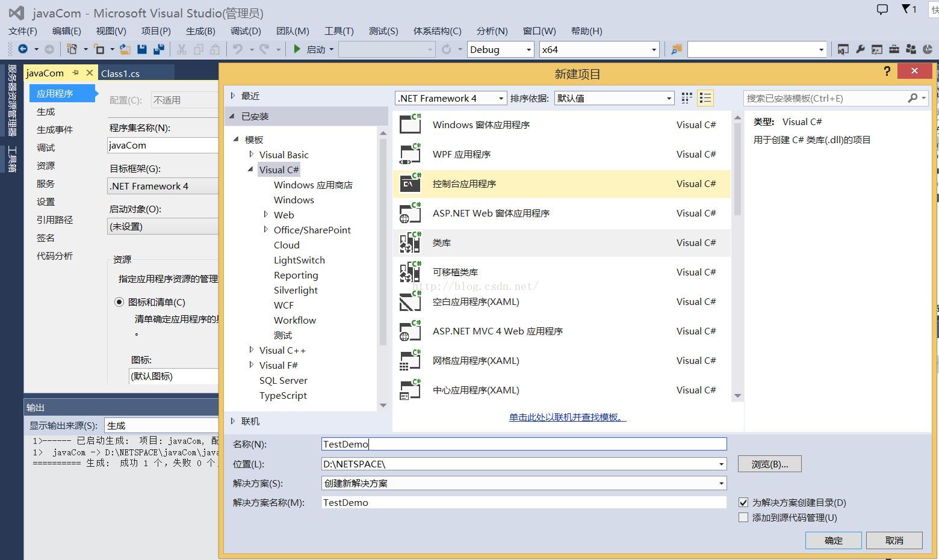Click the undo arrow icon
Viewport: 939px width, 560px height.
coord(238,49)
